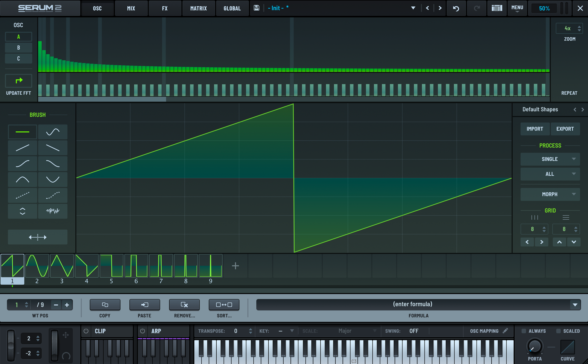Viewport: 588px width, 364px height.
Task: Click the undo arrow icon
Action: pyautogui.click(x=456, y=8)
